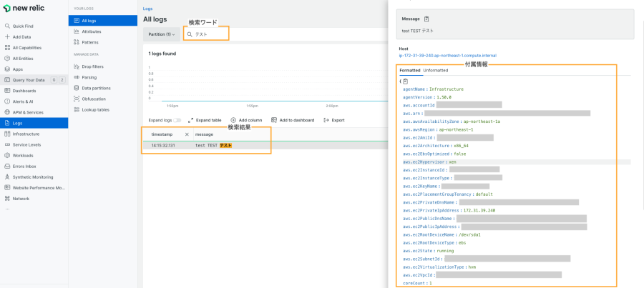Open Patterns in Your Logs menu
This screenshot has width=644, height=288.
coord(90,42)
